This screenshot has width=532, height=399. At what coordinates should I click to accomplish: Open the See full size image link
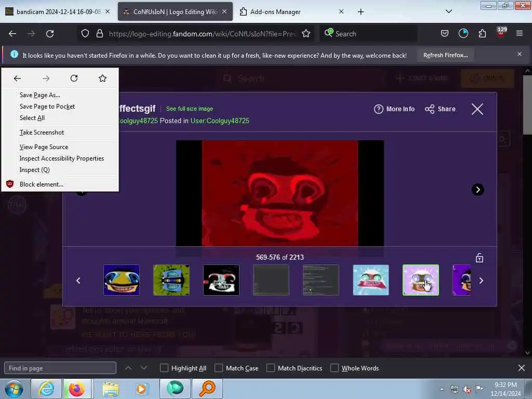190,109
